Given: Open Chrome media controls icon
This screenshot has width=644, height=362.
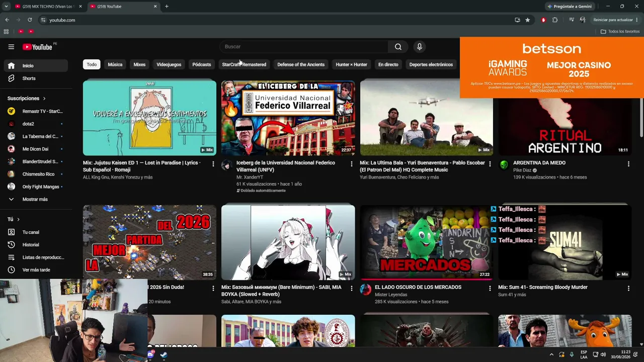Looking at the screenshot, I should [x=572, y=20].
